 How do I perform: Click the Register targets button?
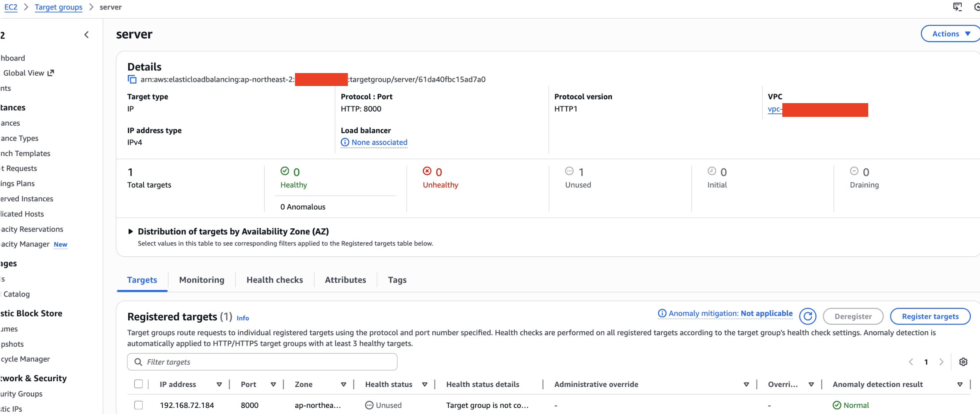point(930,316)
